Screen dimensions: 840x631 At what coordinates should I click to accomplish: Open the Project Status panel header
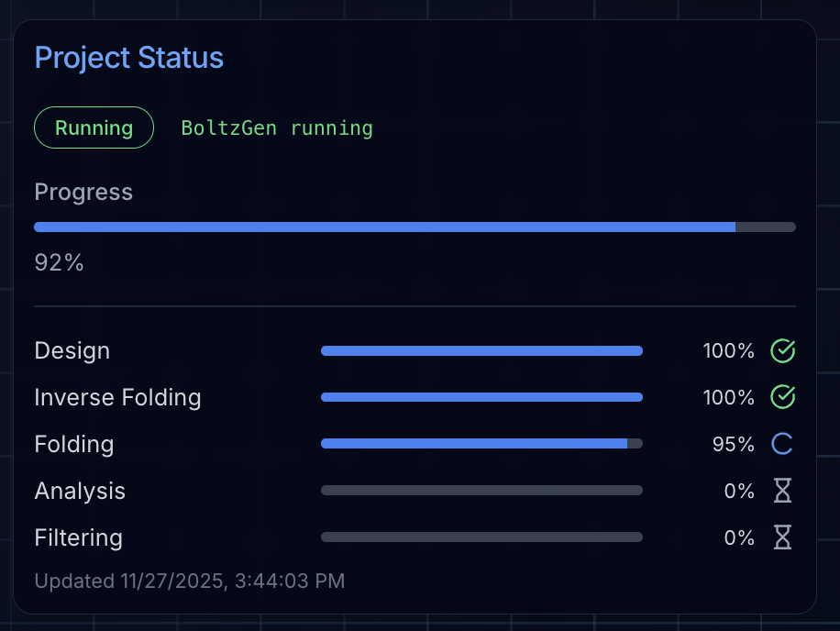tap(128, 57)
